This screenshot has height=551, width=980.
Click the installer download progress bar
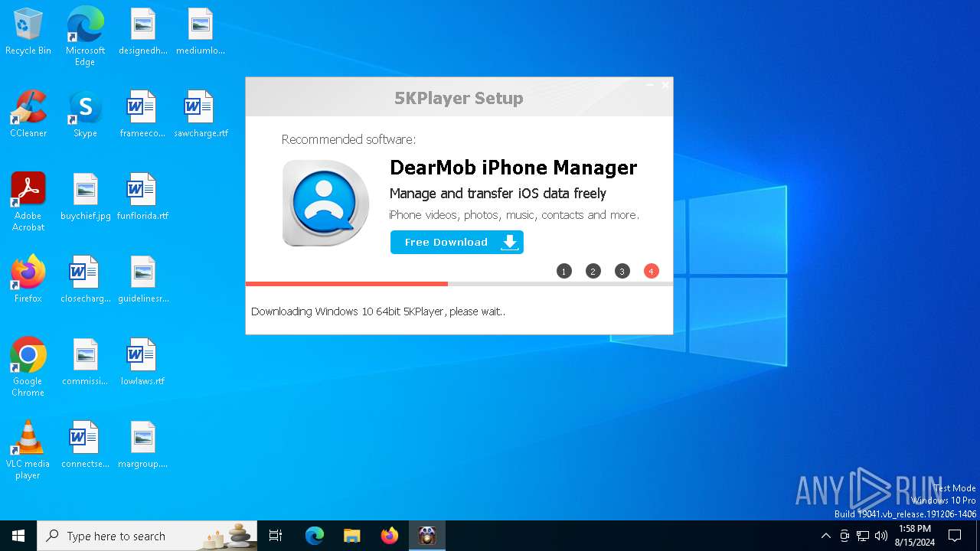[459, 284]
